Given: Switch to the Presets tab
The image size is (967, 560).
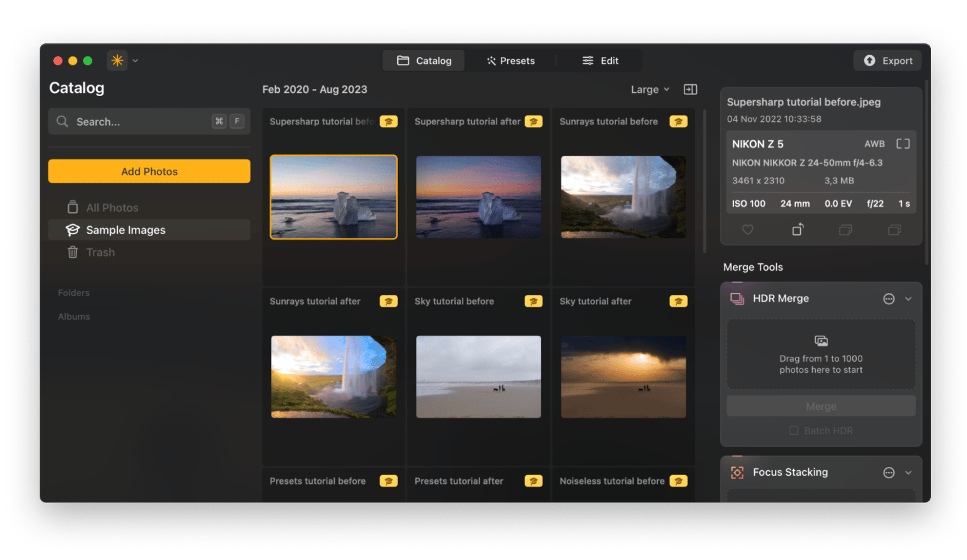Looking at the screenshot, I should [x=511, y=61].
